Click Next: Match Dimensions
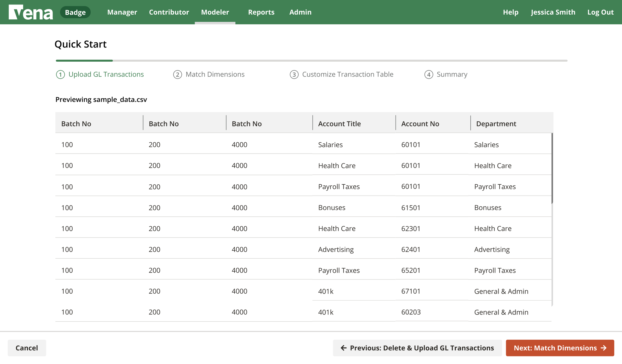This screenshot has height=364, width=622. tap(560, 348)
